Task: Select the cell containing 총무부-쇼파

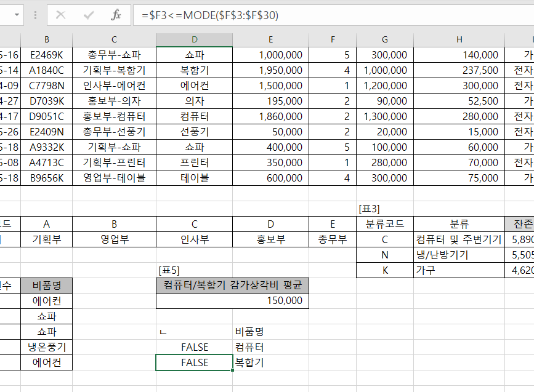Action: point(114,55)
